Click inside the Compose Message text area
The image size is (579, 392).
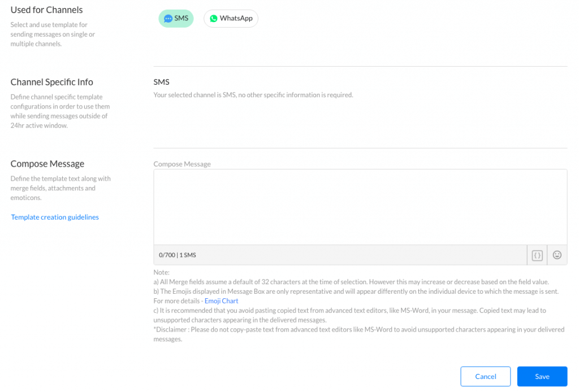coord(360,208)
